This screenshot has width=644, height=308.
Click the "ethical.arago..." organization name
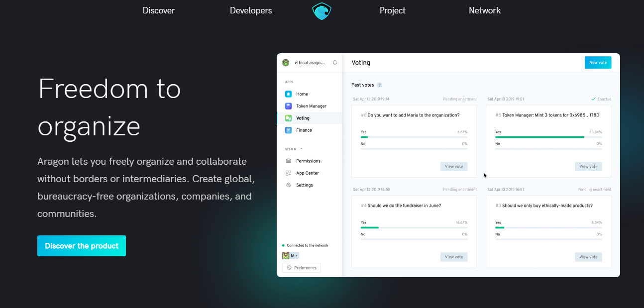[310, 63]
